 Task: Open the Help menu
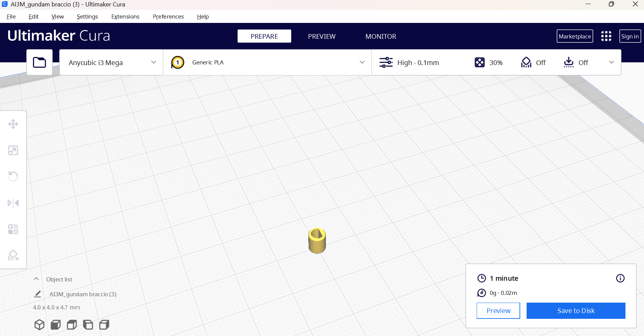click(203, 17)
